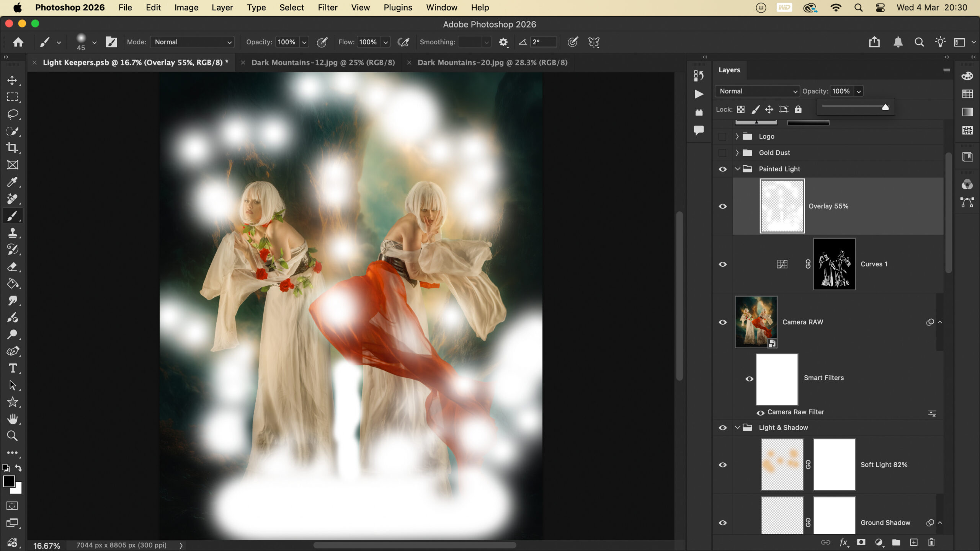The image size is (980, 551).
Task: Show the Gold Dust group
Action: click(x=722, y=153)
